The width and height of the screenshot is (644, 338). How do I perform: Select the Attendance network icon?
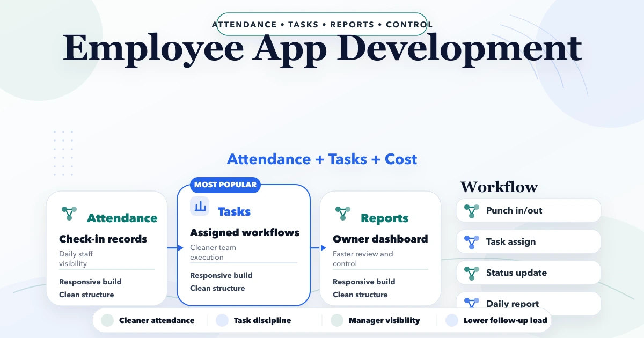(69, 214)
